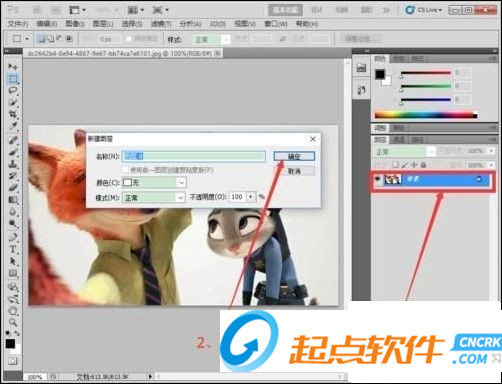
Task: Close the New Layer dialog with X
Action: click(313, 139)
